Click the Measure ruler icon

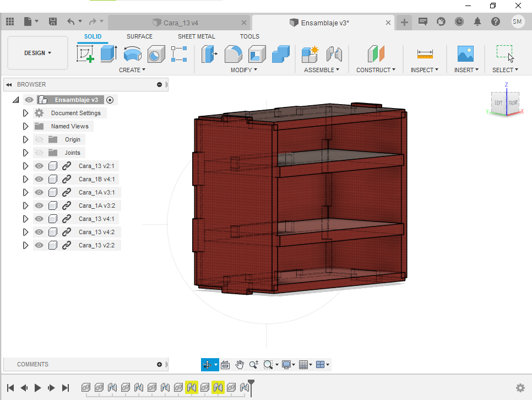coord(425,53)
